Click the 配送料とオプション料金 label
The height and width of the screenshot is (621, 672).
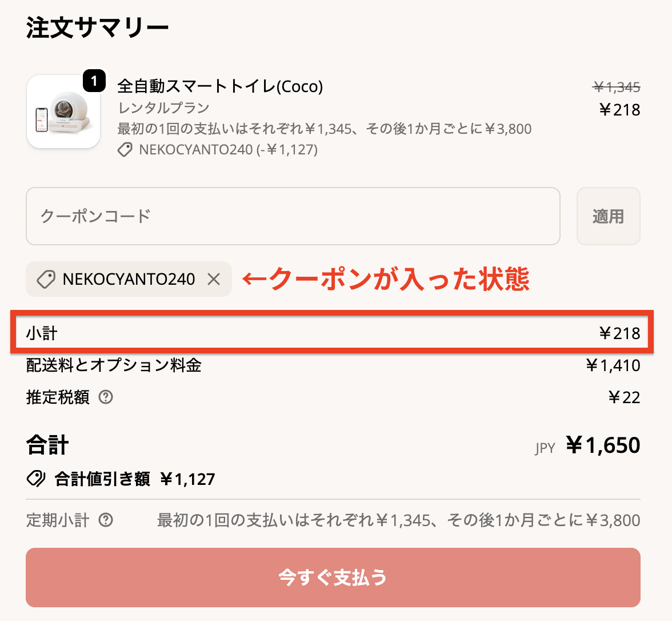pos(114,365)
